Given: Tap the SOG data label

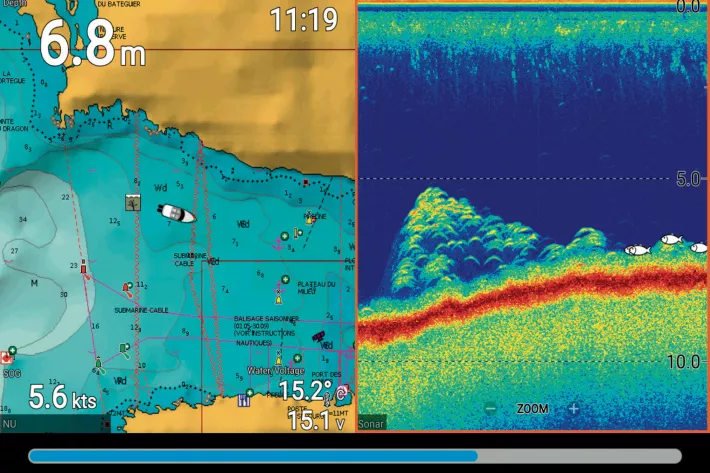Looking at the screenshot, I should pyautogui.click(x=12, y=374).
